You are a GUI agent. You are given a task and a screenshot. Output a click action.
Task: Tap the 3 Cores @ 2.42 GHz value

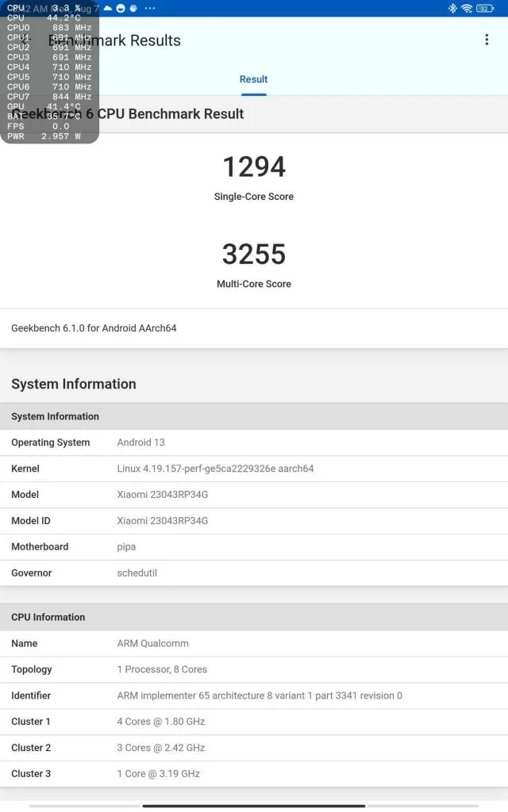pyautogui.click(x=160, y=748)
